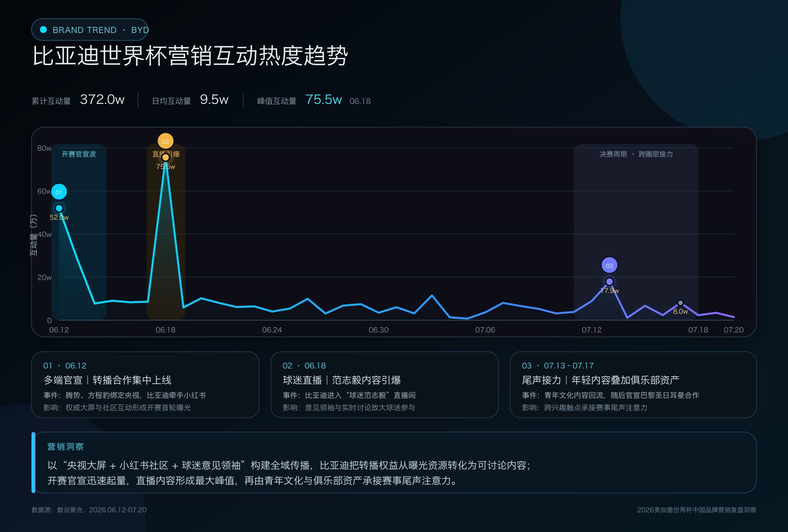
Task: Select the 8.0w data point
Action: [x=680, y=303]
